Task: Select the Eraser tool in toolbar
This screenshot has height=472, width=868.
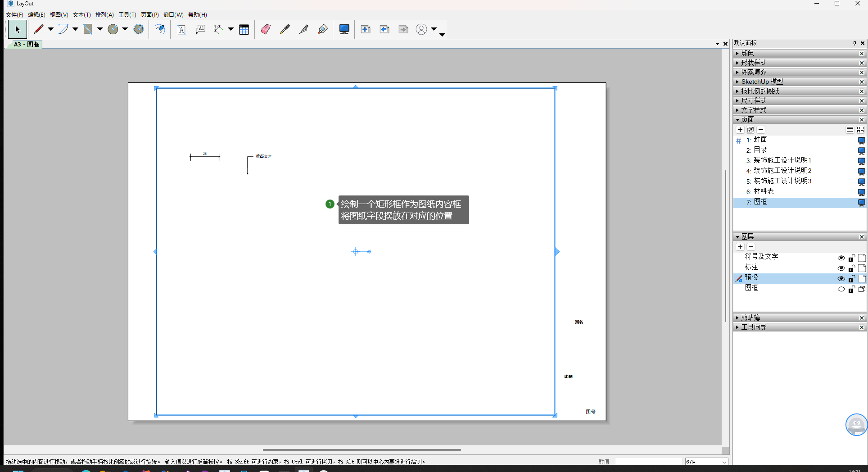Action: pos(266,30)
